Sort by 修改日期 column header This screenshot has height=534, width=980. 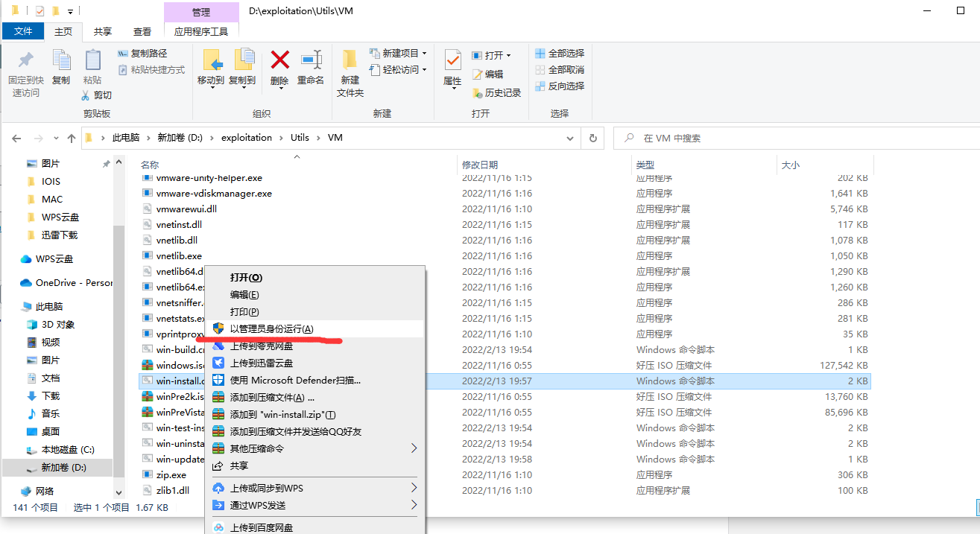tap(480, 165)
